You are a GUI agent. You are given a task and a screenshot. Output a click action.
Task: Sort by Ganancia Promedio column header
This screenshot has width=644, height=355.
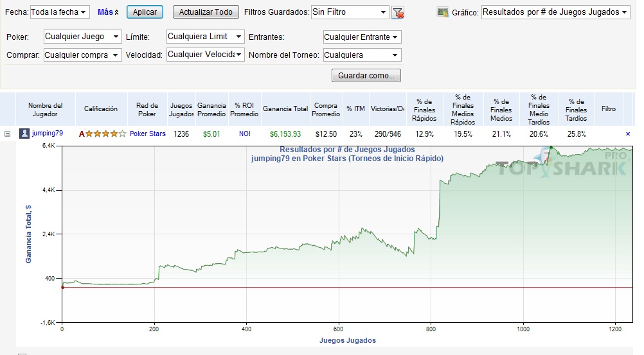[211, 110]
